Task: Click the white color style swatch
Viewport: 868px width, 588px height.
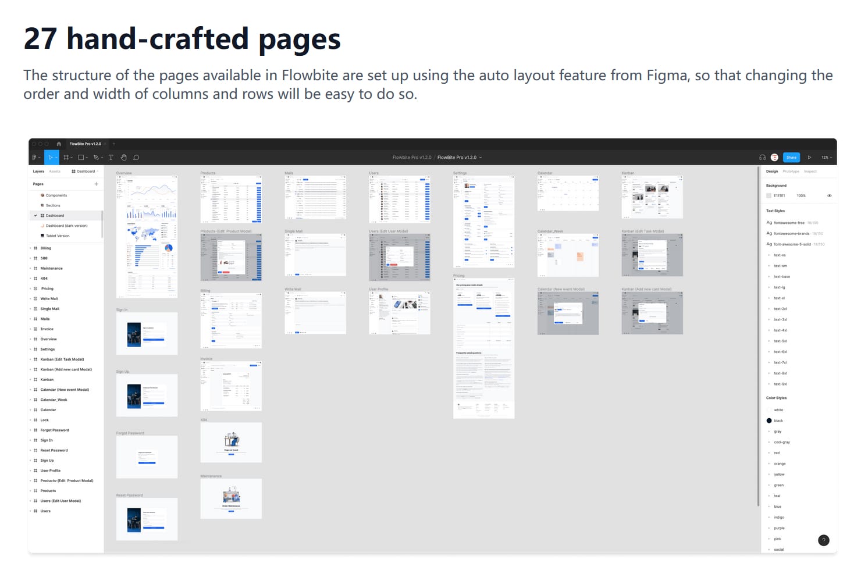Action: tap(769, 410)
